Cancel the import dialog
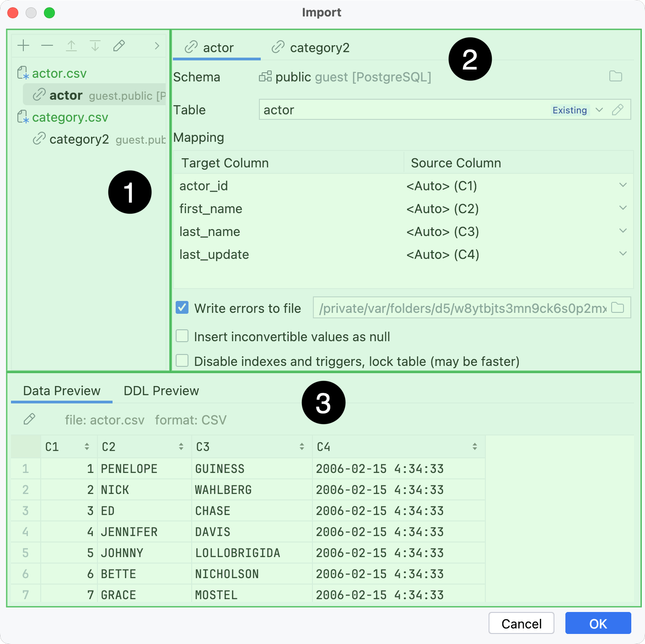 pos(521,623)
